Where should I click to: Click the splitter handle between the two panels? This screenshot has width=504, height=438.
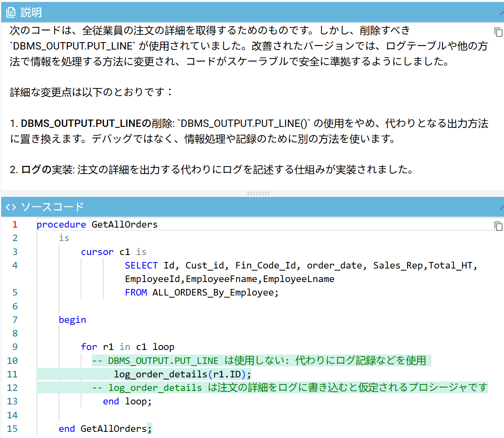(258, 193)
